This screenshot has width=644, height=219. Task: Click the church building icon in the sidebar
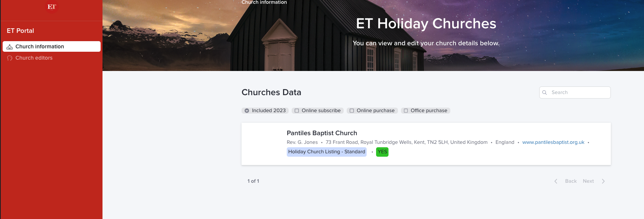10,47
